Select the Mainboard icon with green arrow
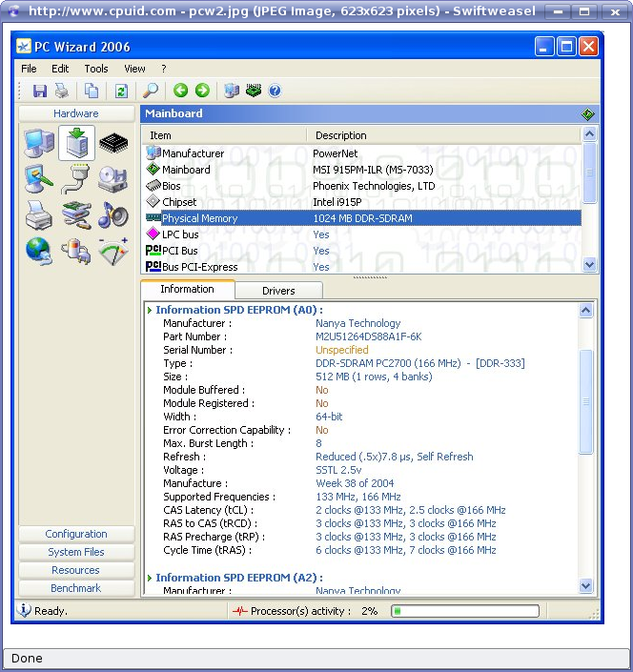This screenshot has width=633, height=672. click(x=76, y=143)
